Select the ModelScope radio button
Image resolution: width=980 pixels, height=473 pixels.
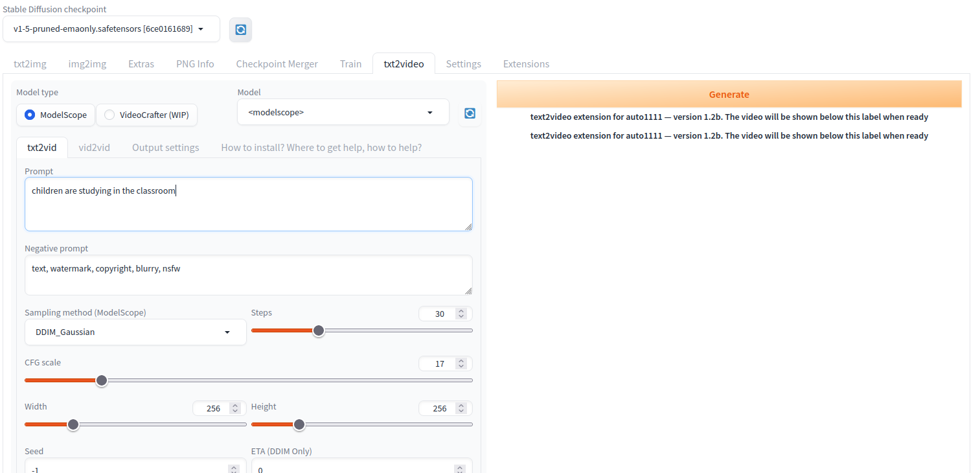click(30, 115)
